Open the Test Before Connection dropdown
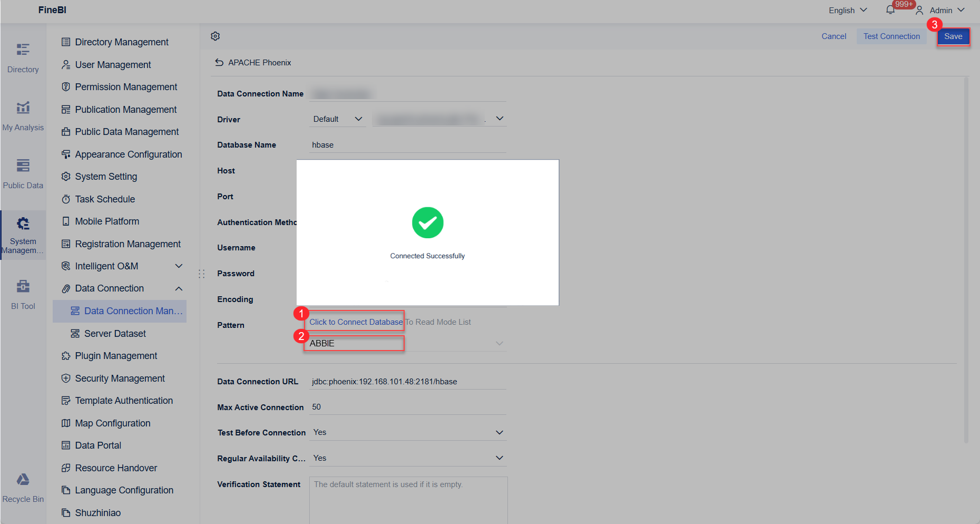Viewport: 980px width, 524px height. [408, 433]
